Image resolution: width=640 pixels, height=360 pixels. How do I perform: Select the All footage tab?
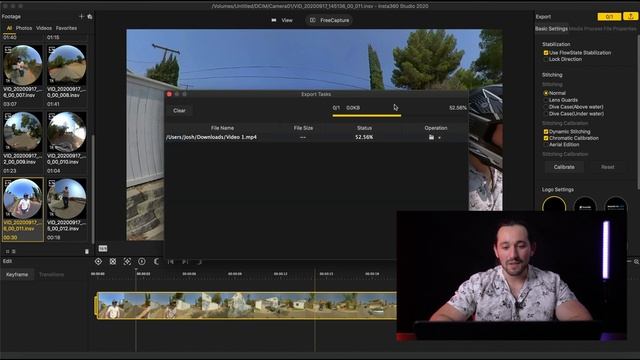9,28
